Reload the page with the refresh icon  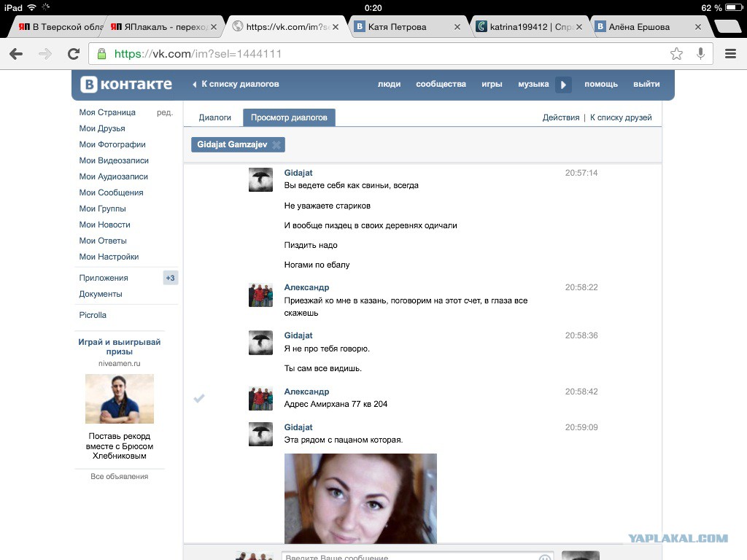point(74,54)
